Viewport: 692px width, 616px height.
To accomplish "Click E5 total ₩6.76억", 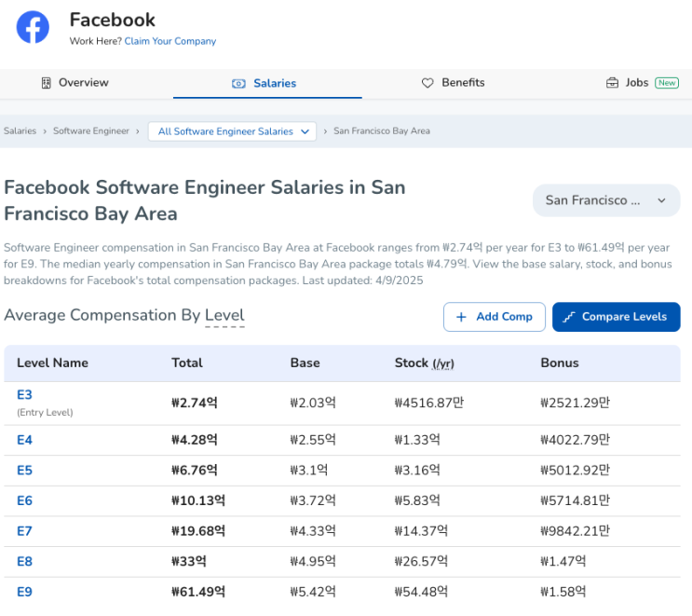I will click(x=195, y=471).
